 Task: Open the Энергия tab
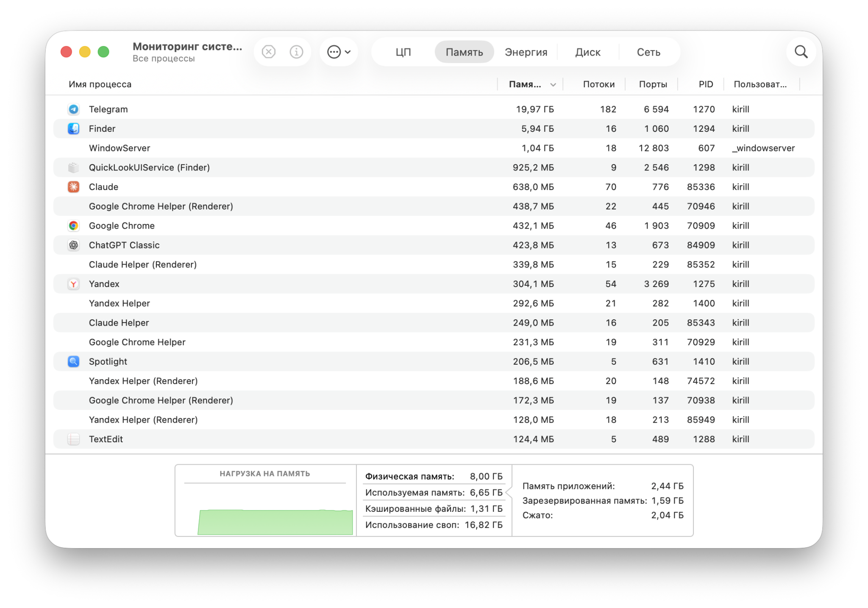(526, 52)
